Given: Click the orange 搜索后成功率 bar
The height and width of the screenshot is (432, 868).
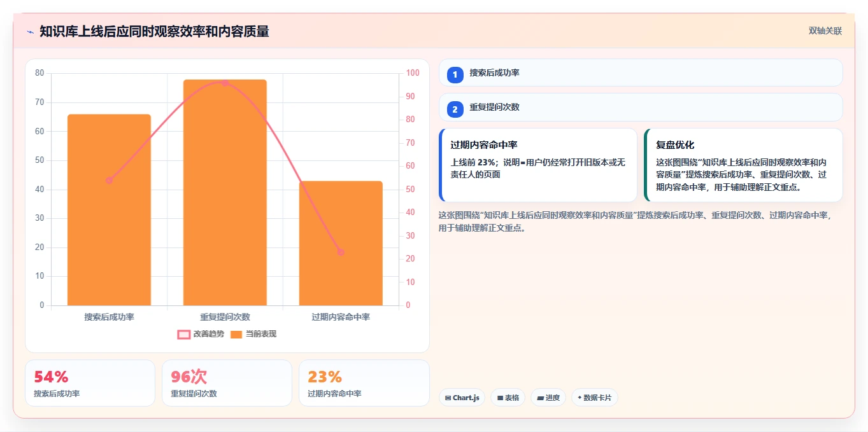Looking at the screenshot, I should [109, 210].
